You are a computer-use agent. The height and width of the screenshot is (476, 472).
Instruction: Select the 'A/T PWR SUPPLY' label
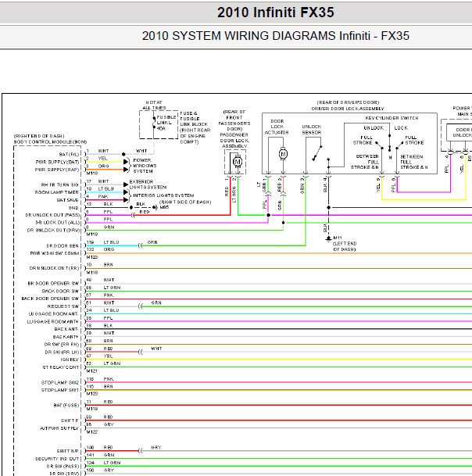point(59,428)
